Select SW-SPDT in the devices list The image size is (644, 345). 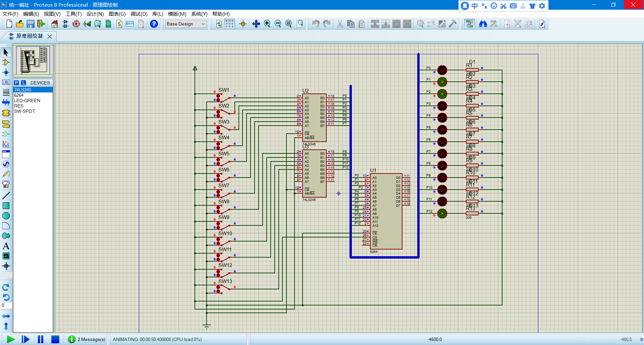coord(33,111)
